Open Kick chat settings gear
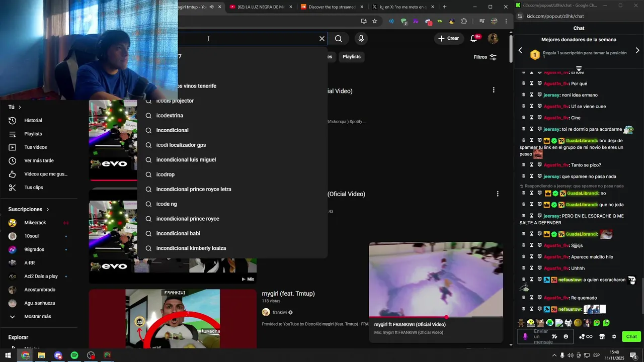Image resolution: width=644 pixels, height=362 pixels. tap(614, 337)
